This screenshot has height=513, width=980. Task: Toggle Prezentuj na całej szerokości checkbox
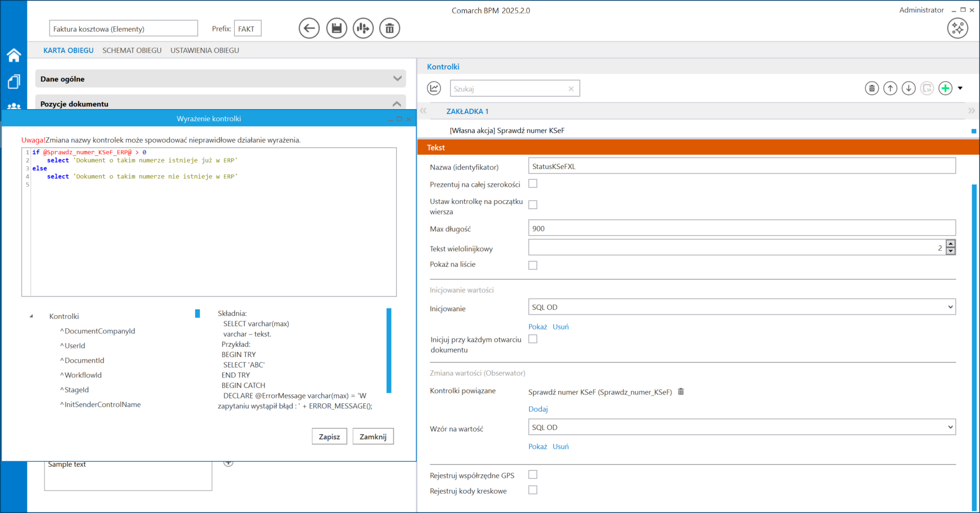click(x=532, y=183)
